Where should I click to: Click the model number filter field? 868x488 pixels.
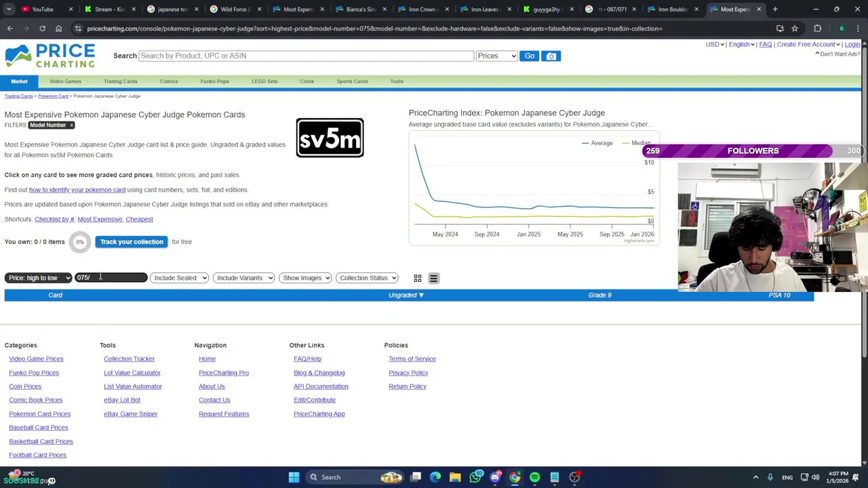pos(111,278)
